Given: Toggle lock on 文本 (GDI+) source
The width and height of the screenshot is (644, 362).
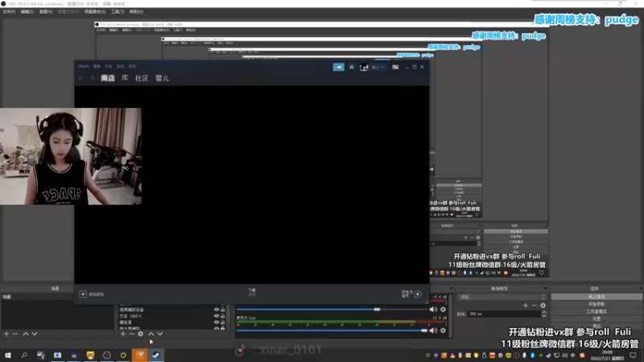Looking at the screenshot, I should click(223, 316).
